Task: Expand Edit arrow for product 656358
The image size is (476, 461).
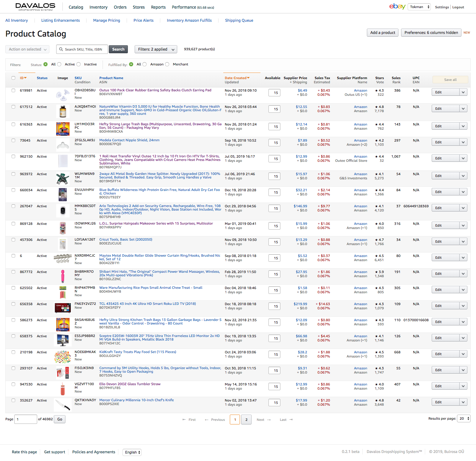Action: pyautogui.click(x=463, y=306)
